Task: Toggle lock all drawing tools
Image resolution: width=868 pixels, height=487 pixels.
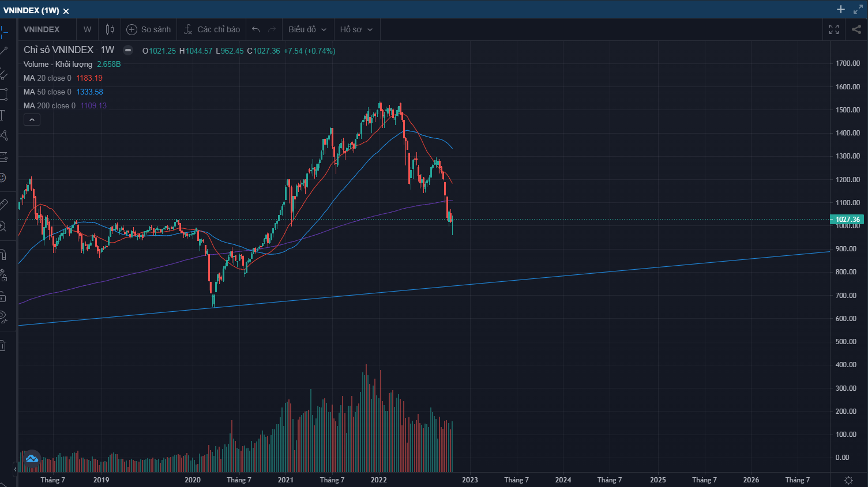Action: [x=3, y=297]
